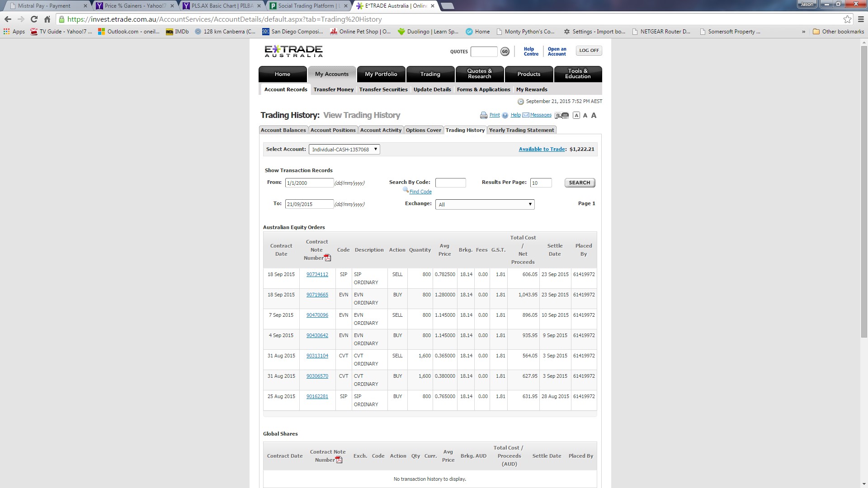Select the largest font size A icon
Image resolution: width=868 pixels, height=488 pixels.
tap(594, 115)
